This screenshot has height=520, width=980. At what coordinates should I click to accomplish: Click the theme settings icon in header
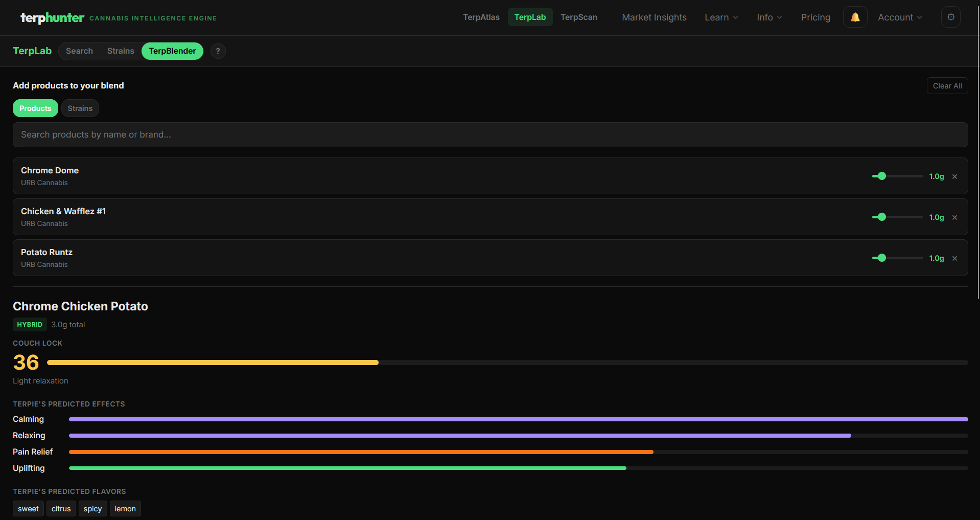pos(950,17)
